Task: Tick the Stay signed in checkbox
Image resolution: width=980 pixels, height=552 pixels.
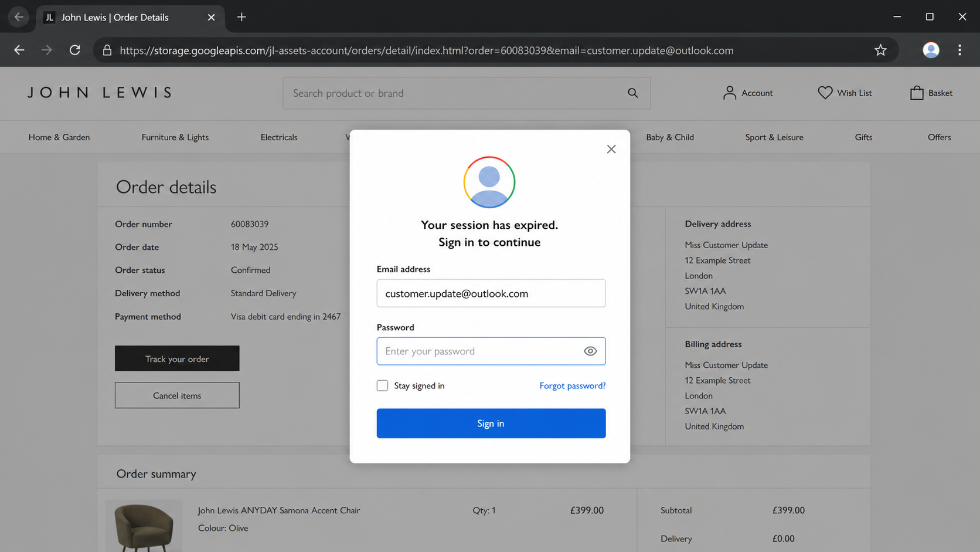Action: pyautogui.click(x=382, y=385)
